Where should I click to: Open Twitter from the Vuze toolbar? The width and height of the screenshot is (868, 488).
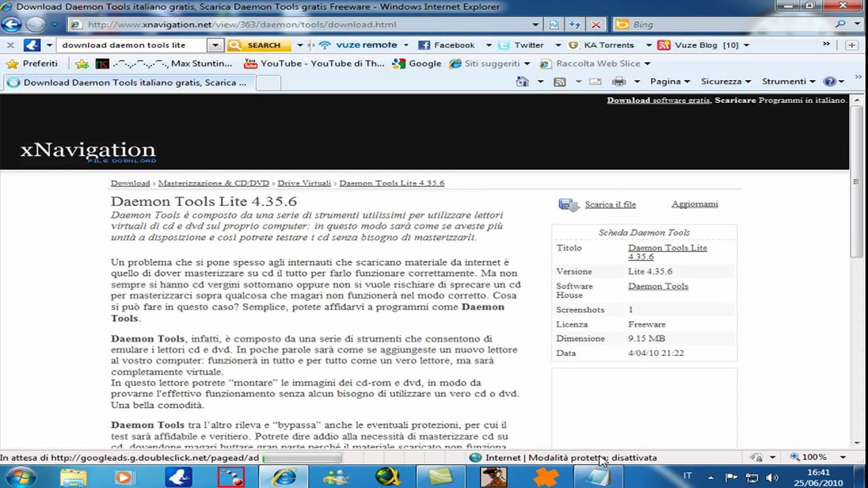pos(521,45)
